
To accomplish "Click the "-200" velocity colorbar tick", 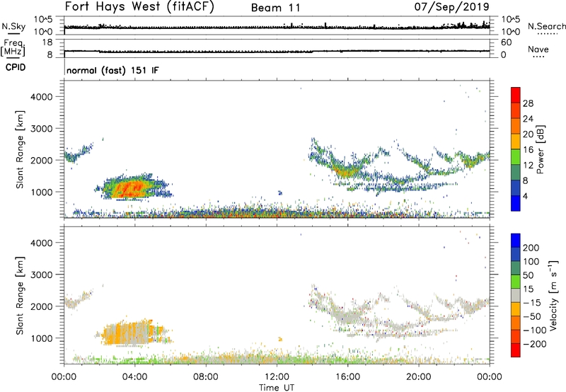I will pos(535,344).
